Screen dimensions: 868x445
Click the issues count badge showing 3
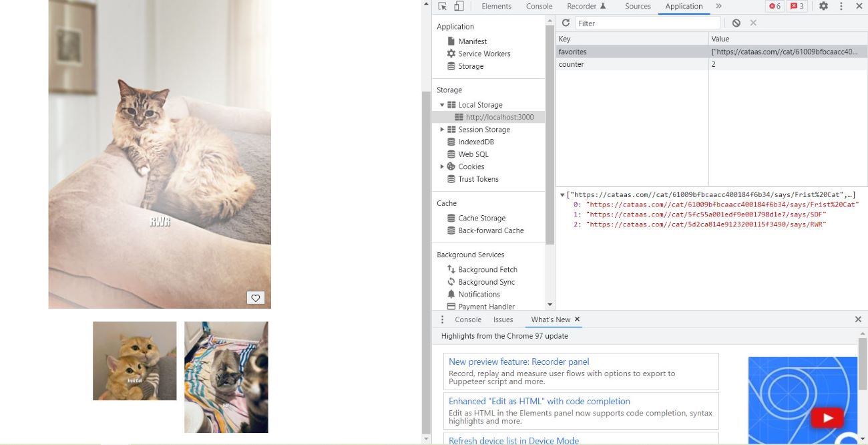coord(797,6)
